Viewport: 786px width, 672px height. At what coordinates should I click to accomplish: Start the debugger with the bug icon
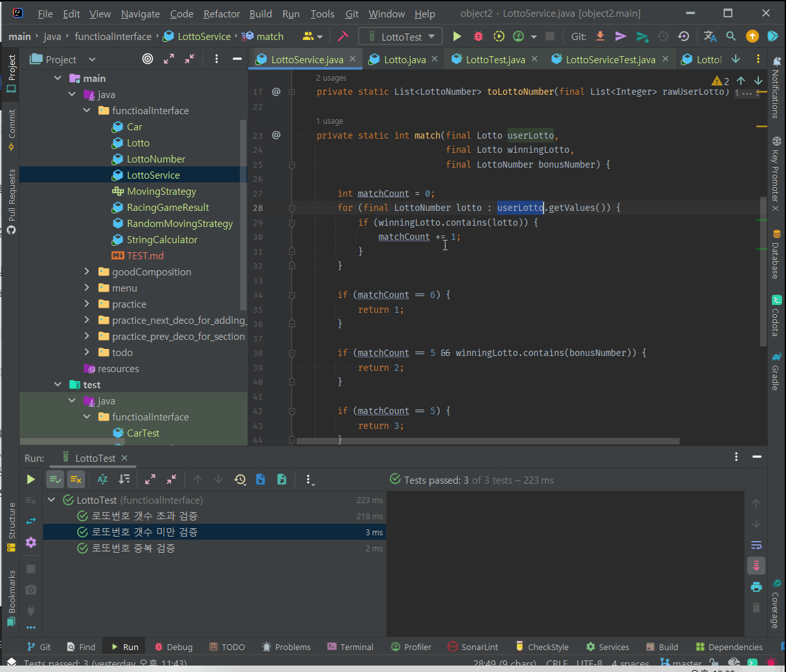[x=478, y=37]
